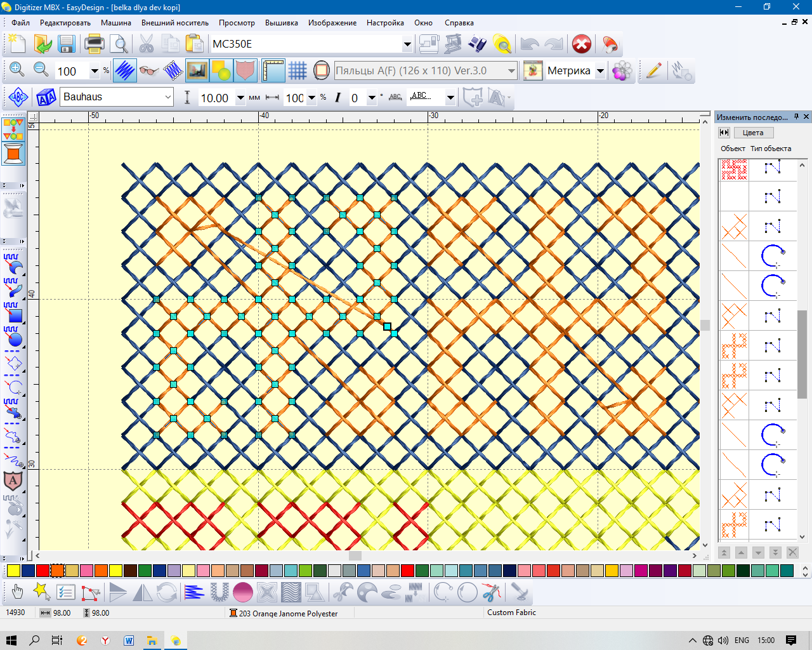The width and height of the screenshot is (812, 650).
Task: Expand the hoop selection dropdown
Action: (x=511, y=71)
